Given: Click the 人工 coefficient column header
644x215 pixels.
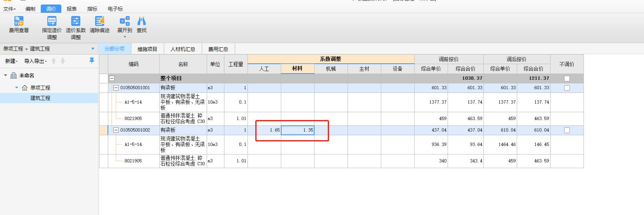Looking at the screenshot, I should coord(264,69).
